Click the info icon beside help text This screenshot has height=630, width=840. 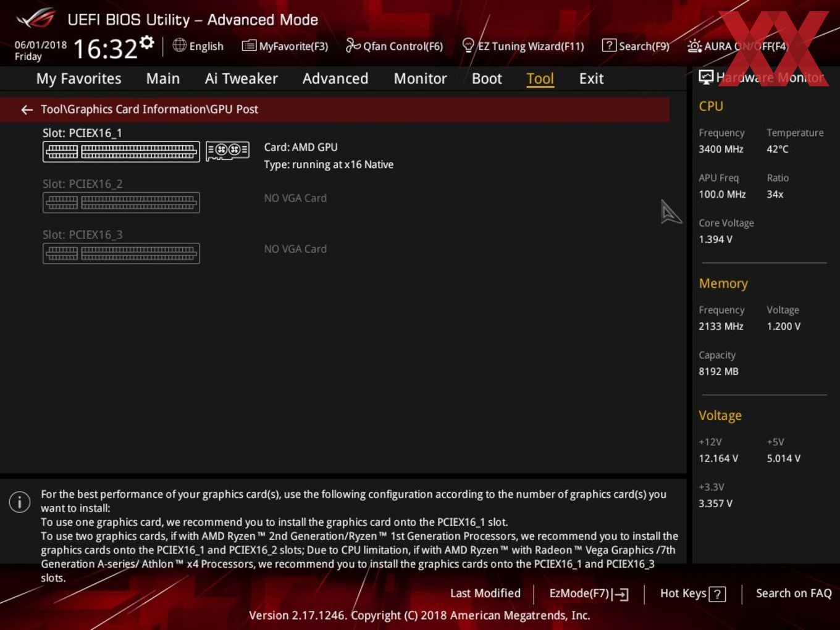(x=20, y=502)
